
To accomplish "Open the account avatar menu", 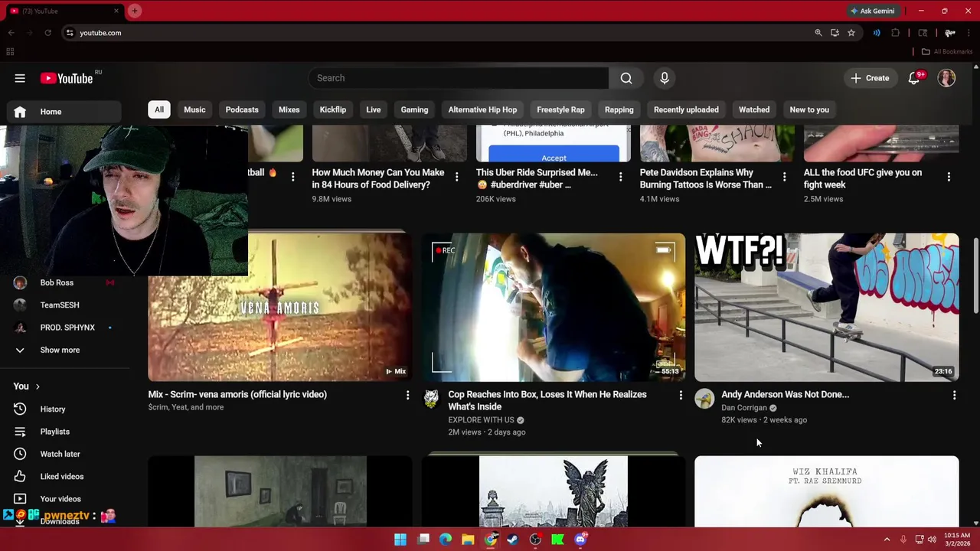I will 947,78.
